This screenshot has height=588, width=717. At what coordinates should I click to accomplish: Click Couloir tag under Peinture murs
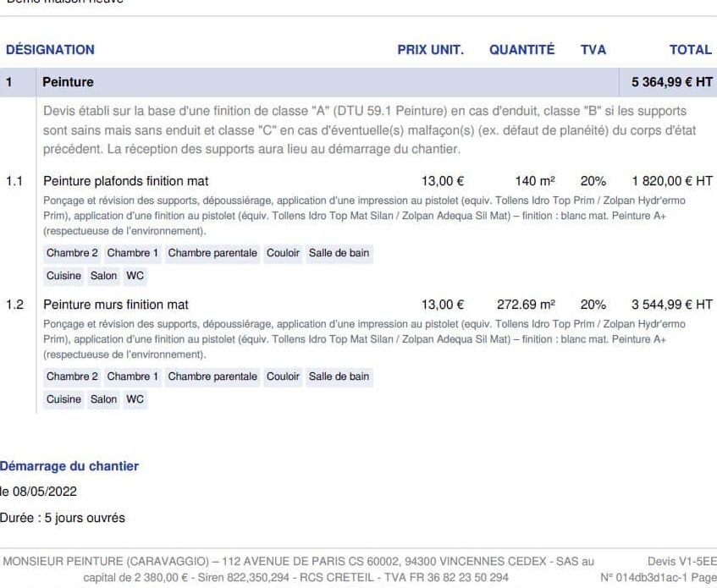pos(283,376)
